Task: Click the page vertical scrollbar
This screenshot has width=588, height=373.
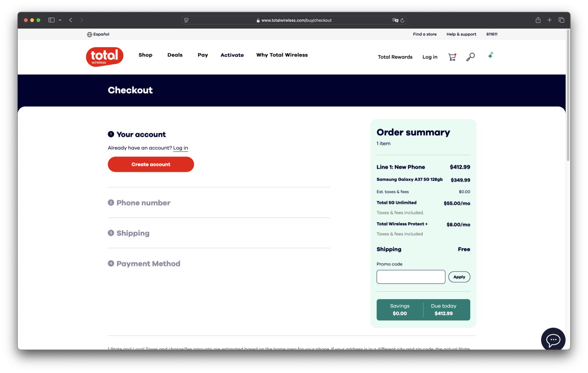Action: coord(568,96)
